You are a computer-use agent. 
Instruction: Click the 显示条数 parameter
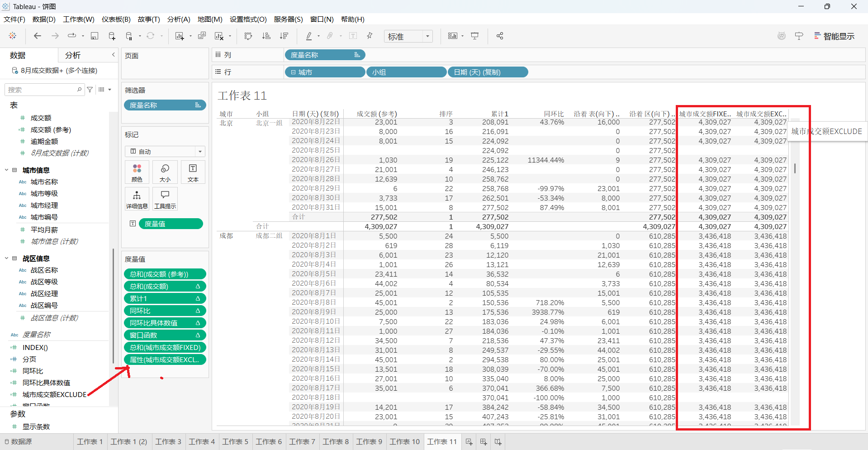coord(36,426)
